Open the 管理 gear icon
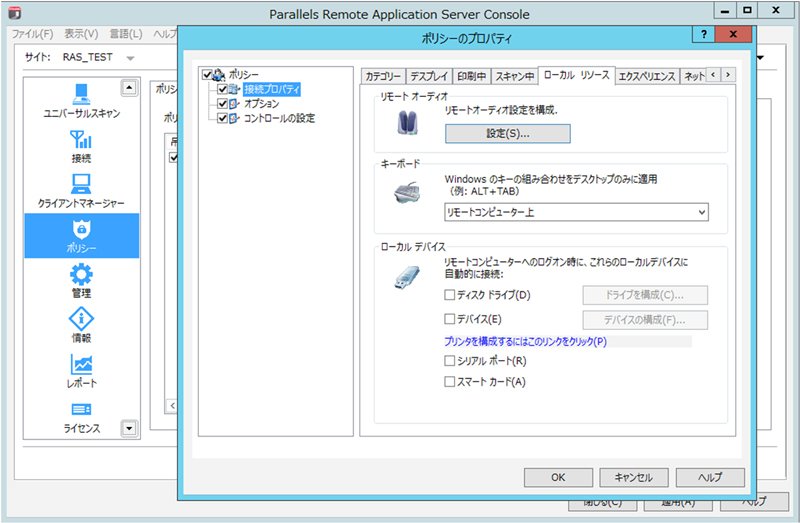The height and width of the screenshot is (523, 800). coord(81,274)
